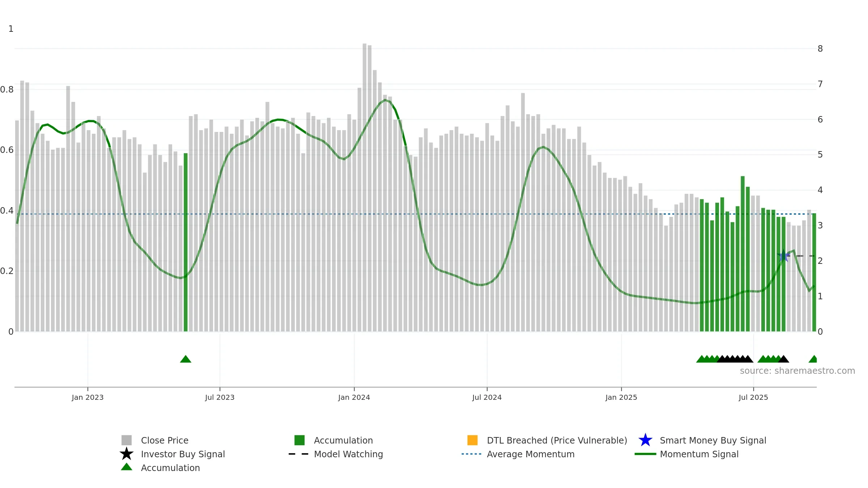Click the Jul 2025 axis label
Screen dimensions: 868x488
tap(753, 397)
